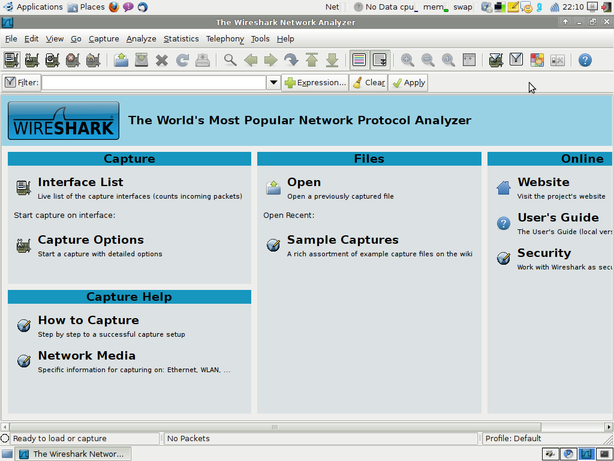Viewport: 614px width, 461px height.
Task: Open the Go menu
Action: click(x=76, y=39)
